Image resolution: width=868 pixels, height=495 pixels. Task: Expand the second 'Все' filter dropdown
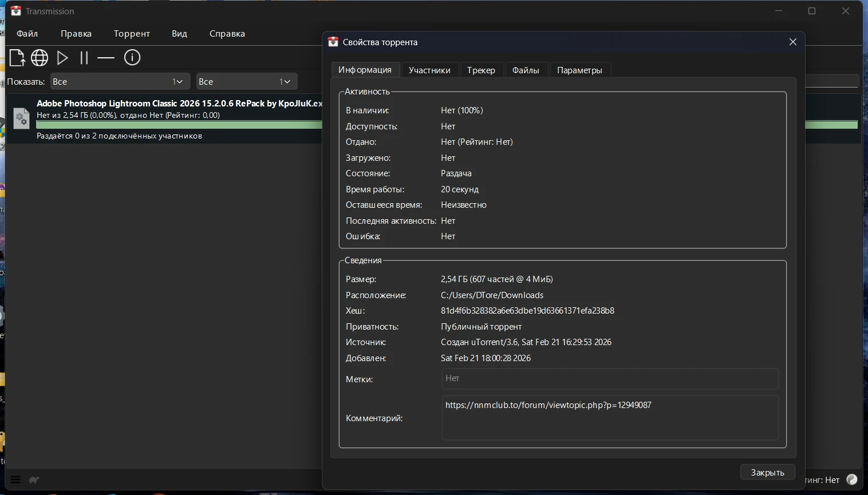(x=246, y=82)
